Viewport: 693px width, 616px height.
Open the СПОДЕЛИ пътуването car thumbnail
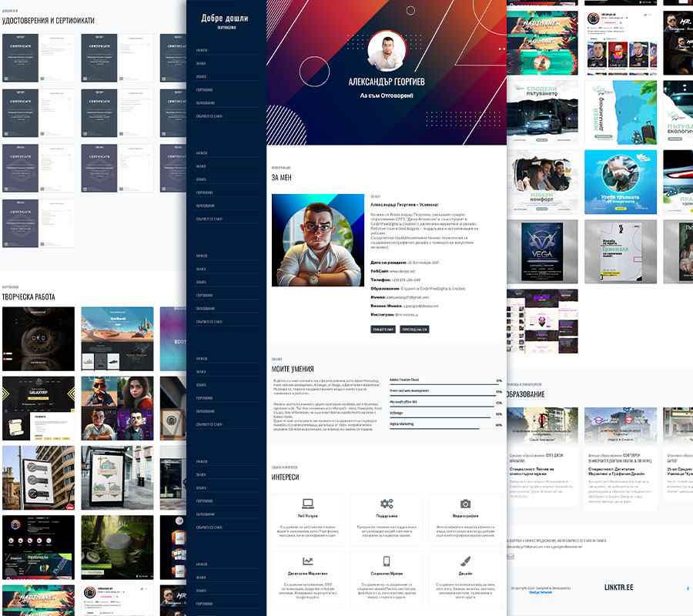click(x=542, y=112)
